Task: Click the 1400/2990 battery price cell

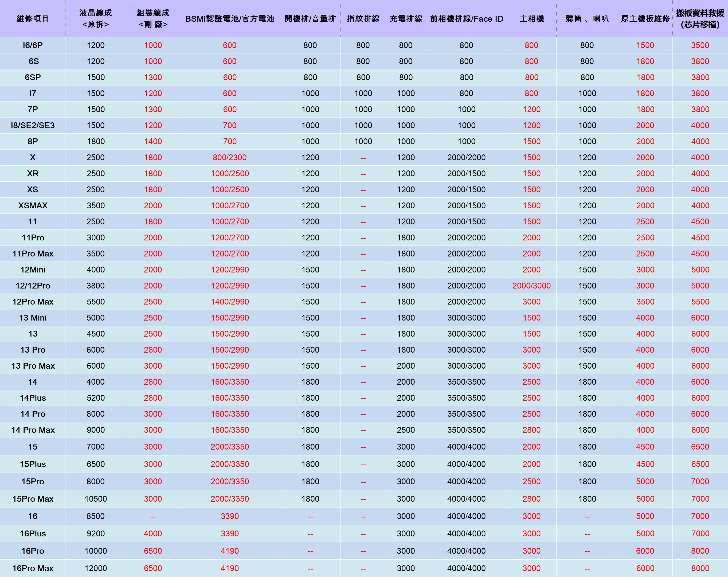Action: [230, 302]
